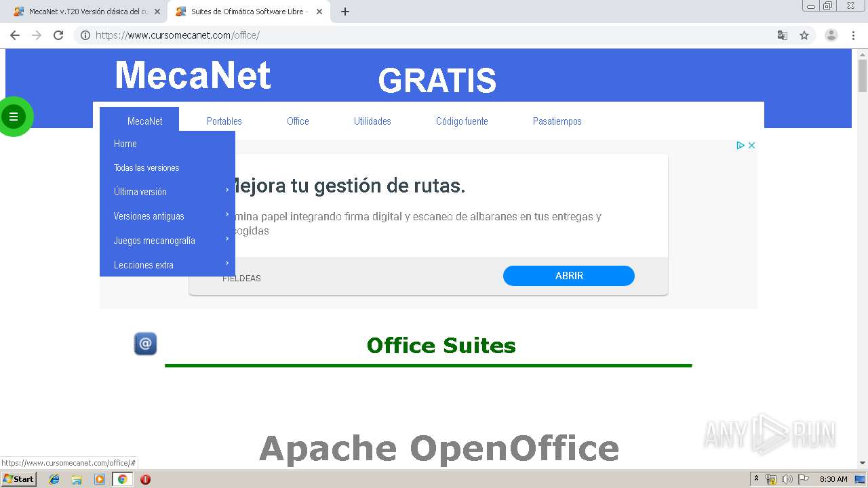The height and width of the screenshot is (488, 868).
Task: Click the taskbar clock showing 8:30 AM
Action: (x=833, y=479)
